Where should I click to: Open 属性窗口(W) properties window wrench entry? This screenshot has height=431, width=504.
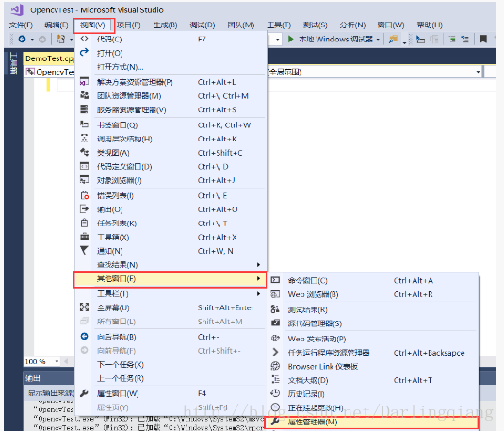[x=171, y=393]
